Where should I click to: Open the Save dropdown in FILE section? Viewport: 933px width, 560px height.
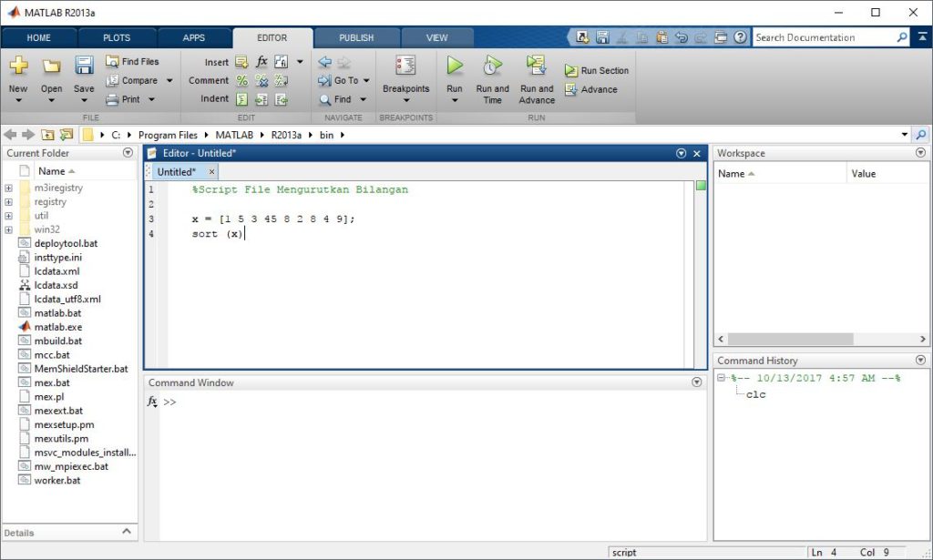pyautogui.click(x=84, y=98)
